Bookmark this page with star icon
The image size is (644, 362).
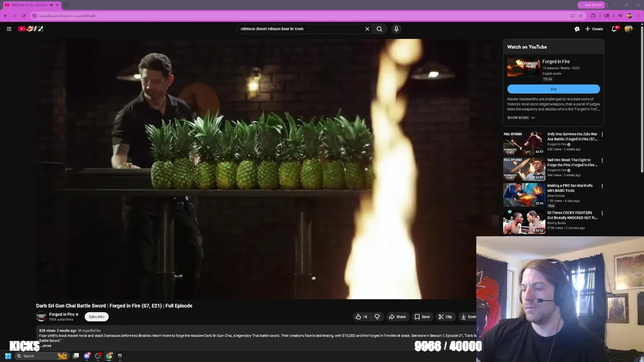click(580, 16)
